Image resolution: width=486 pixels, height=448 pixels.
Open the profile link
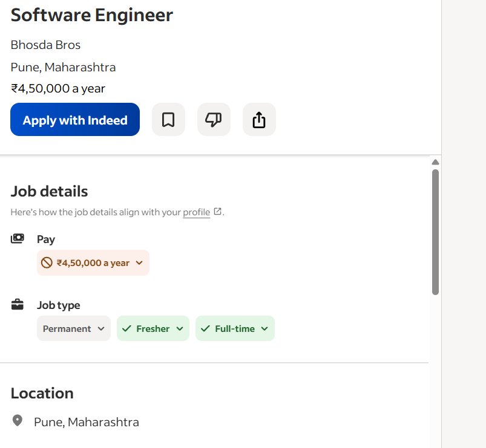[x=197, y=212]
